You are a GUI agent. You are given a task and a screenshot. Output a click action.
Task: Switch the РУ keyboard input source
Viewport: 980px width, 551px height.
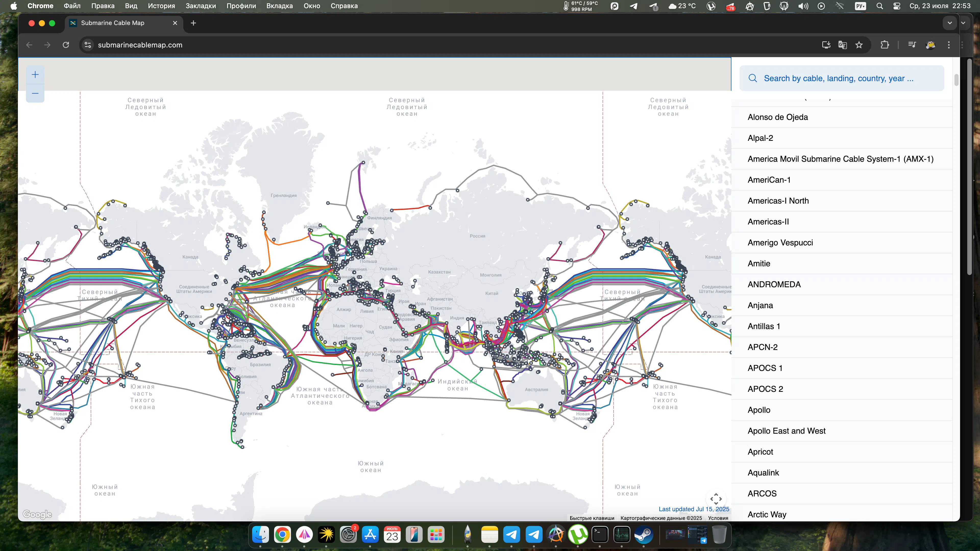pyautogui.click(x=860, y=6)
